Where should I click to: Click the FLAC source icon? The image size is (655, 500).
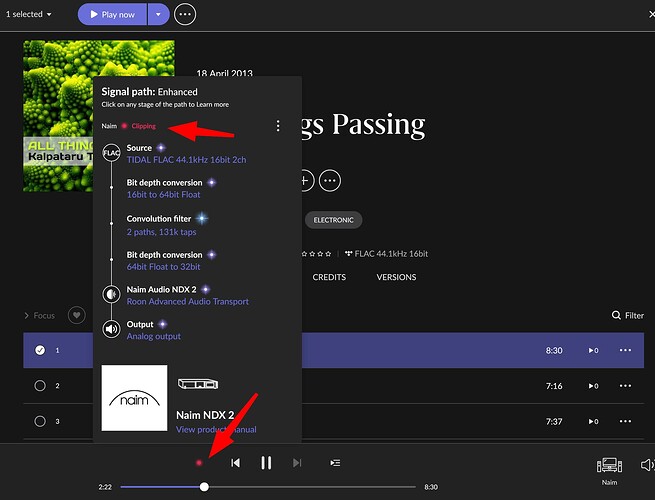pyautogui.click(x=112, y=153)
